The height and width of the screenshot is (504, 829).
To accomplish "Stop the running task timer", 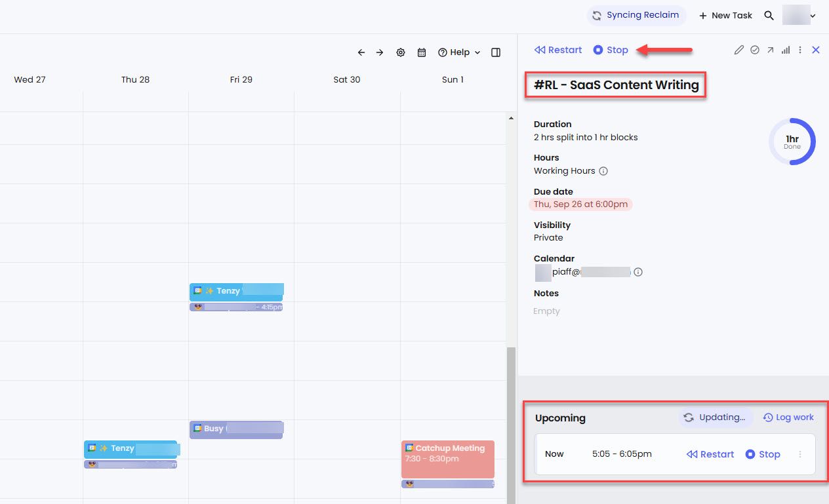I will coord(611,50).
